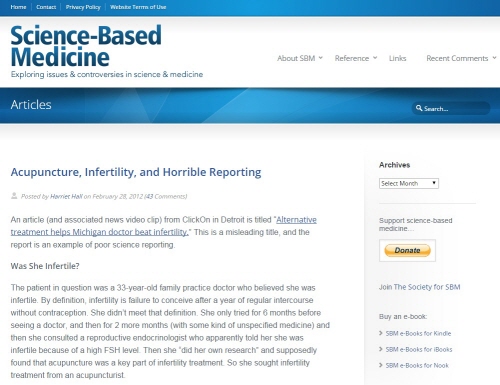This screenshot has width=500, height=385.
Task: Open the About SBM menu
Action: pyautogui.click(x=296, y=58)
